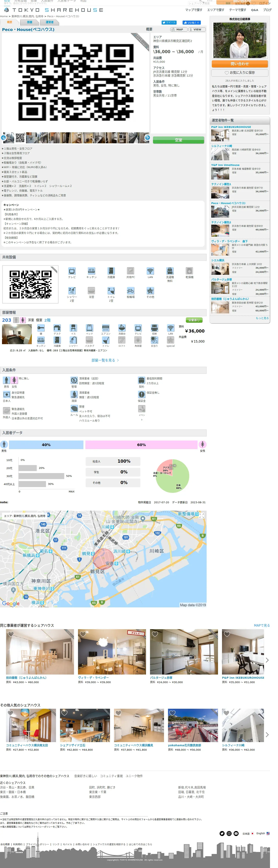Click the 収納 storage icon for room 203
The image size is (278, 868).
[x=154, y=328]
